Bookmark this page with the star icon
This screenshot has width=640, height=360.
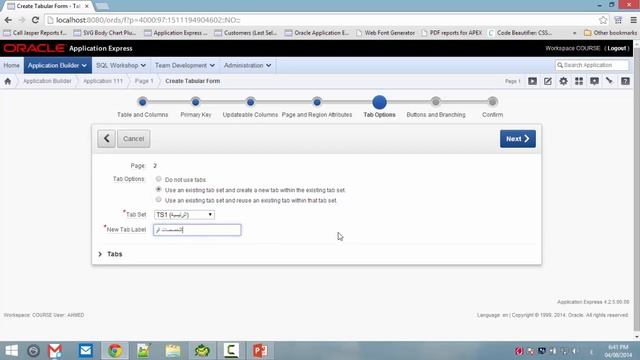click(x=603, y=20)
